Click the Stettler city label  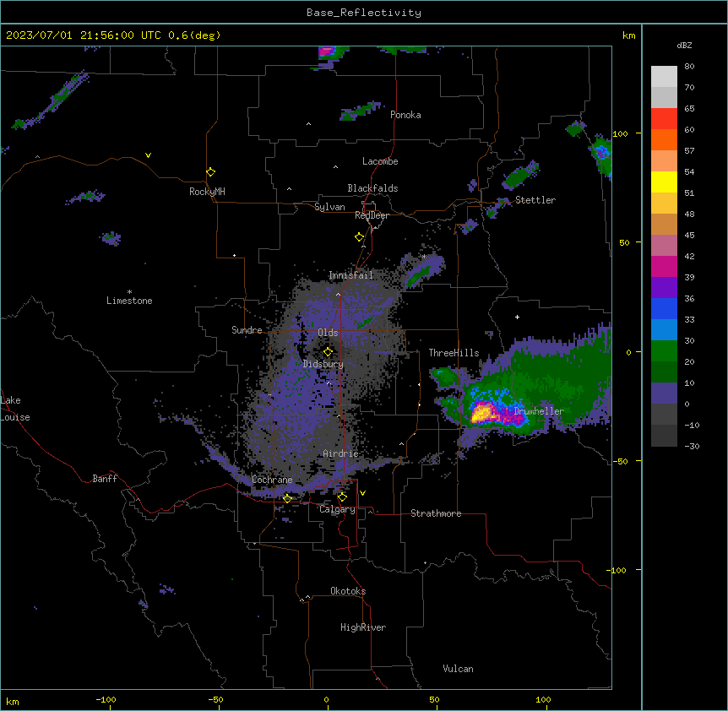click(x=535, y=200)
